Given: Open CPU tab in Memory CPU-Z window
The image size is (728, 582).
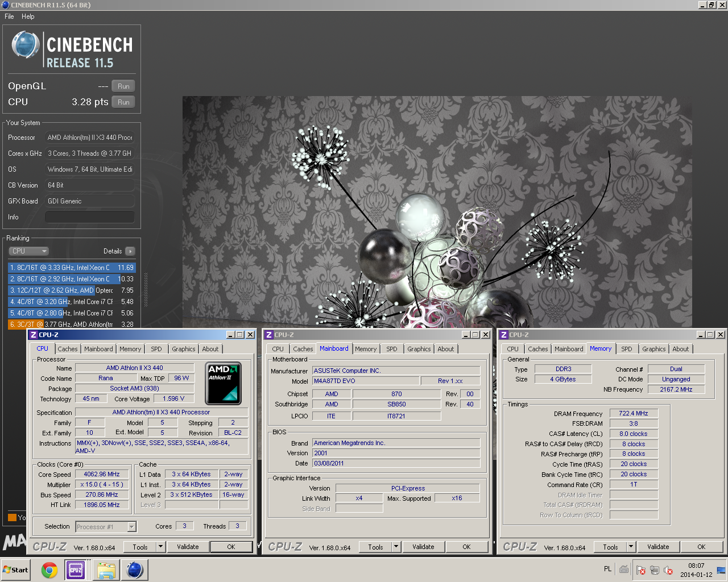Looking at the screenshot, I should click(512, 349).
